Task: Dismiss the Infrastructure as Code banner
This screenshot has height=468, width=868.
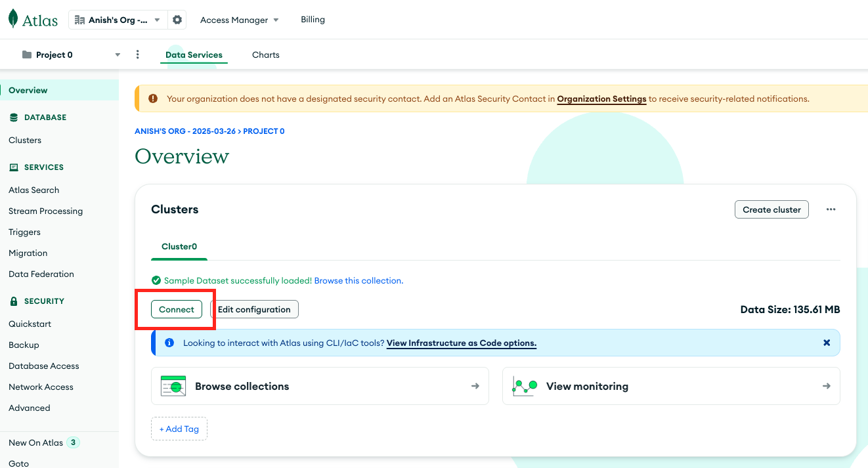Action: pos(826,342)
